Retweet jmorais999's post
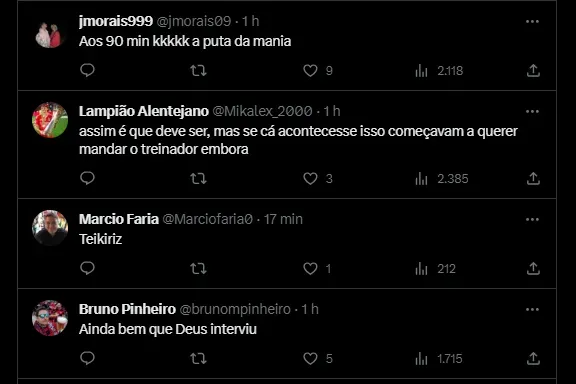576x384 pixels. pos(198,70)
